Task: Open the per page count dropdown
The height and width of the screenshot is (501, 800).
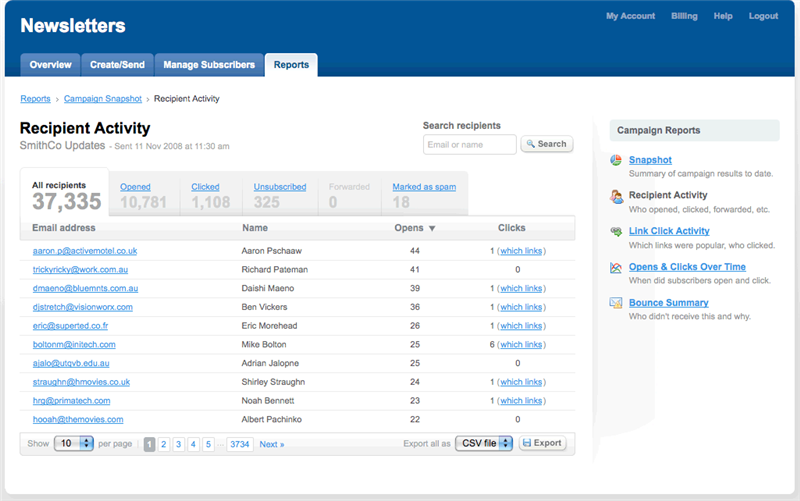Action: point(73,443)
